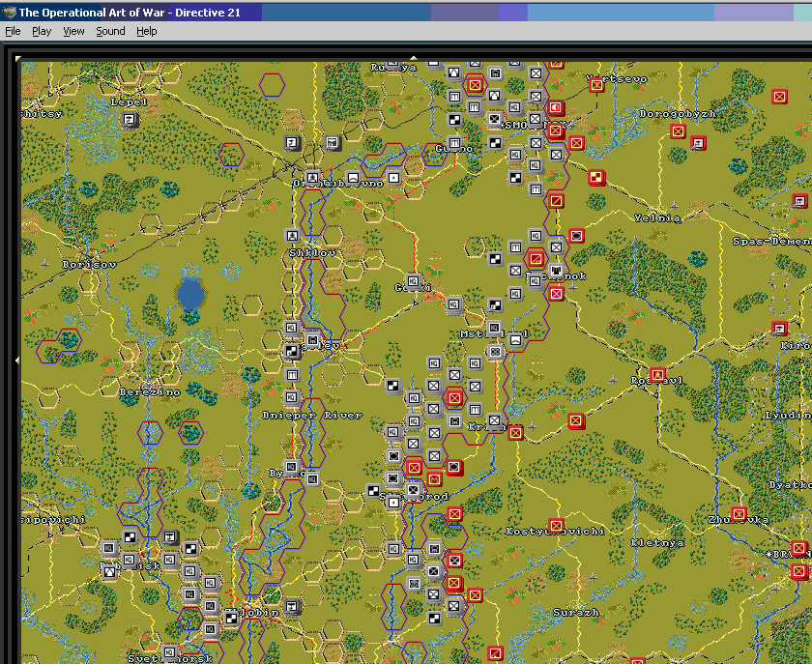Open the View menu
Screen dimensions: 812x664
73,31
